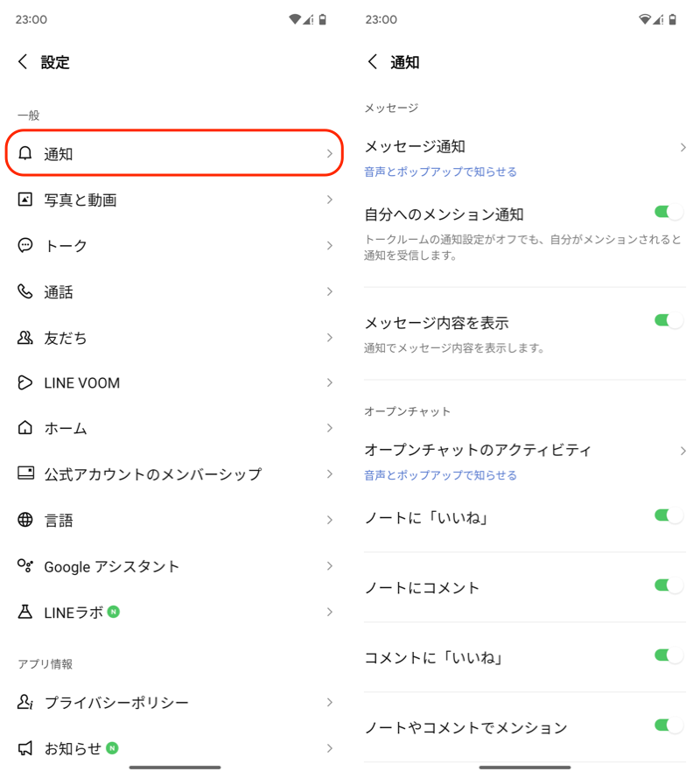This screenshot has height=778, width=700.
Task: Turn off ノートにコメント switch
Action: [x=668, y=585]
